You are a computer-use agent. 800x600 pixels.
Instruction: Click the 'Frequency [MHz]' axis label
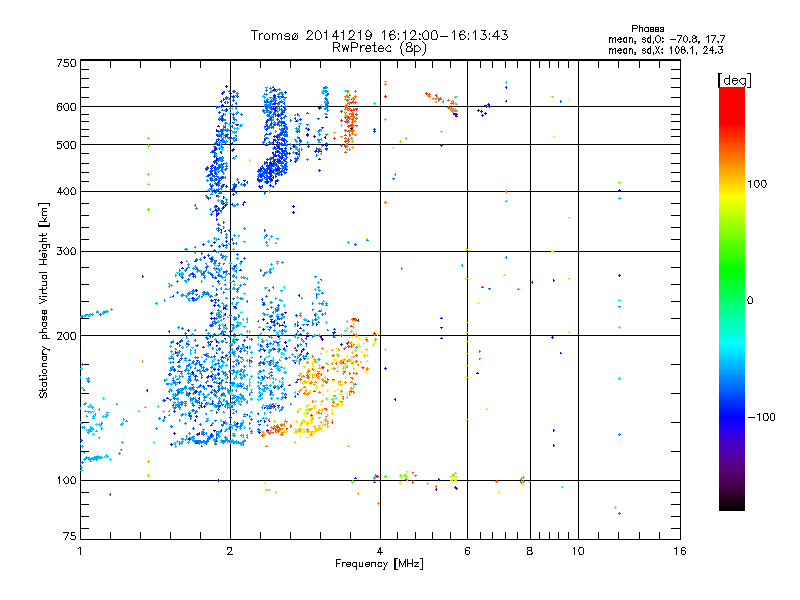[379, 564]
